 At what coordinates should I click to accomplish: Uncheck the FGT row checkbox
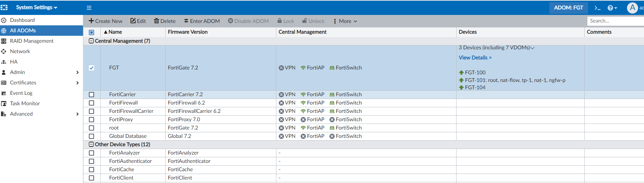91,68
